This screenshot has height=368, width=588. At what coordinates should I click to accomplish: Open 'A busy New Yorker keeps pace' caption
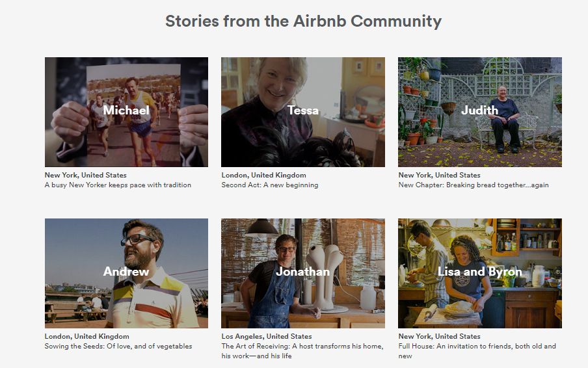(118, 185)
